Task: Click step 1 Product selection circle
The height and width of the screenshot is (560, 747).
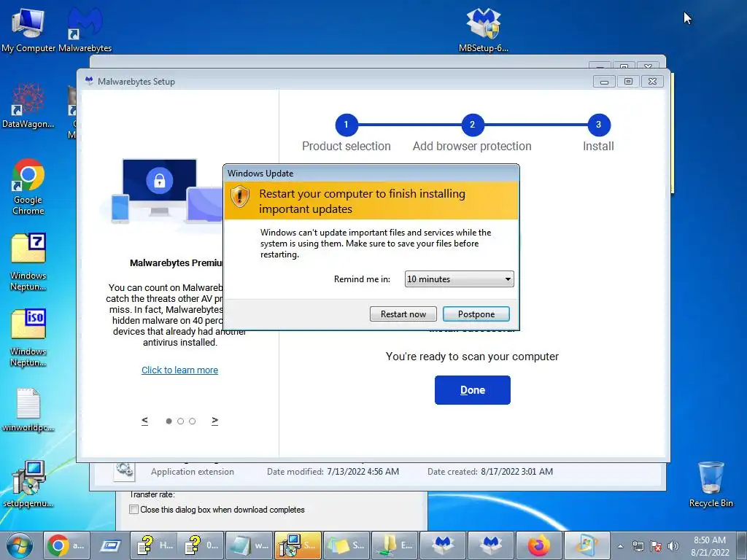Action: click(347, 125)
